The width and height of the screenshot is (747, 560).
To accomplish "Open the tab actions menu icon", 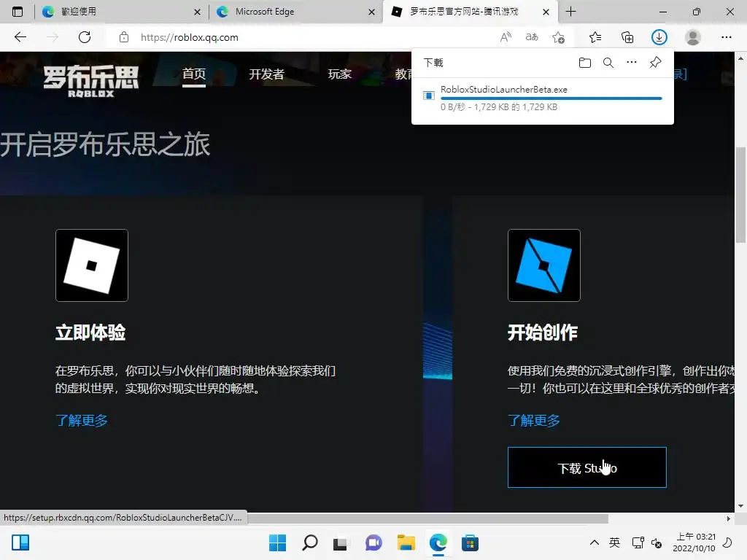I will [18, 12].
